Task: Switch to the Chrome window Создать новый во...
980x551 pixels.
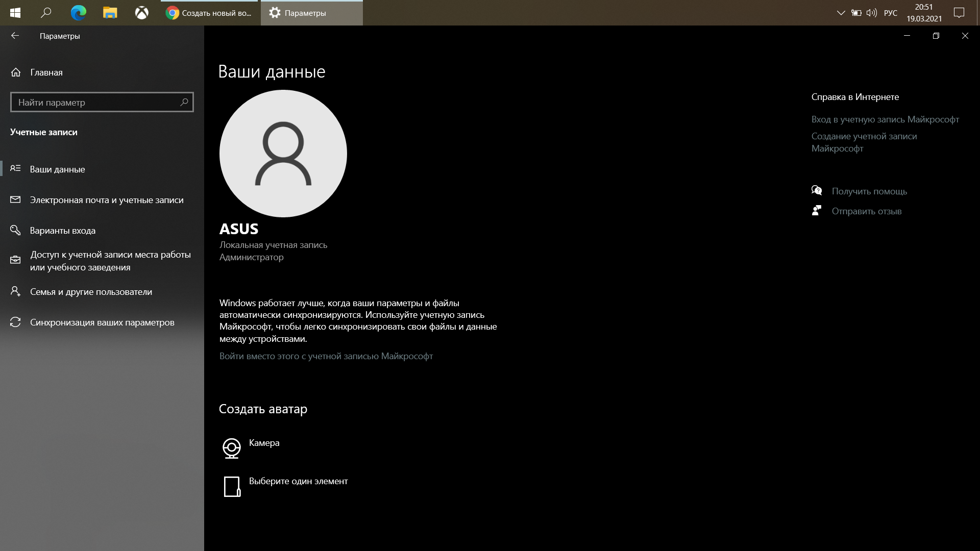Action: (210, 13)
